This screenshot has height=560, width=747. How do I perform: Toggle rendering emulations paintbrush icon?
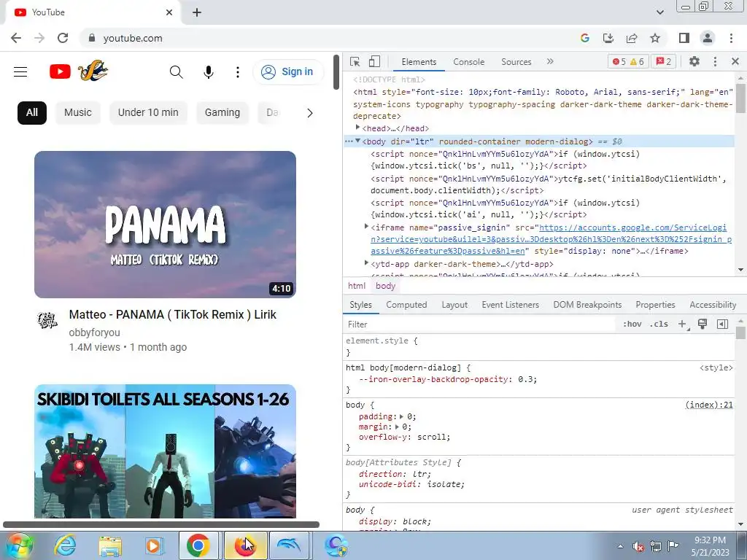pyautogui.click(x=703, y=324)
